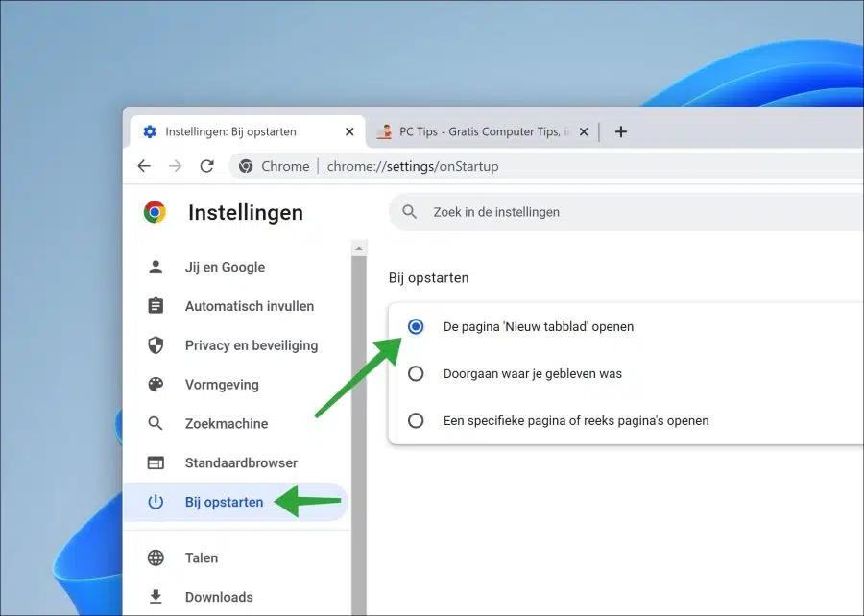Open Privacy en beveiliging settings

pyautogui.click(x=237, y=345)
